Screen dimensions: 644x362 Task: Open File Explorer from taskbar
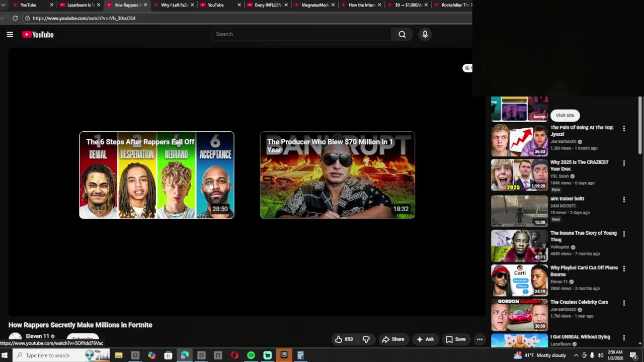click(x=119, y=355)
